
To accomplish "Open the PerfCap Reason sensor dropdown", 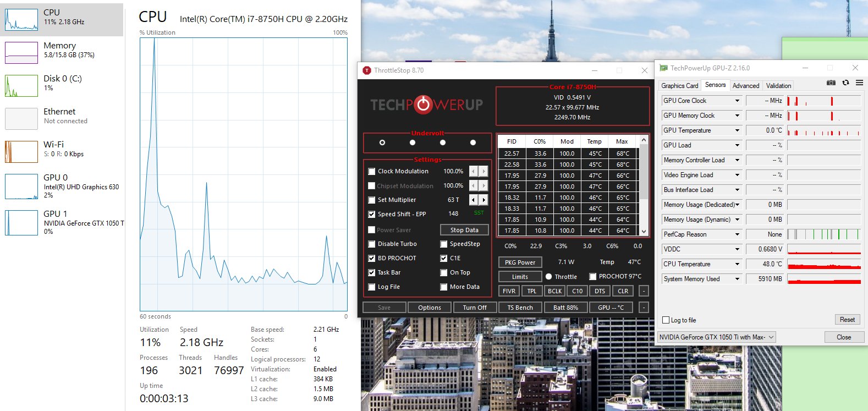I will click(x=737, y=234).
